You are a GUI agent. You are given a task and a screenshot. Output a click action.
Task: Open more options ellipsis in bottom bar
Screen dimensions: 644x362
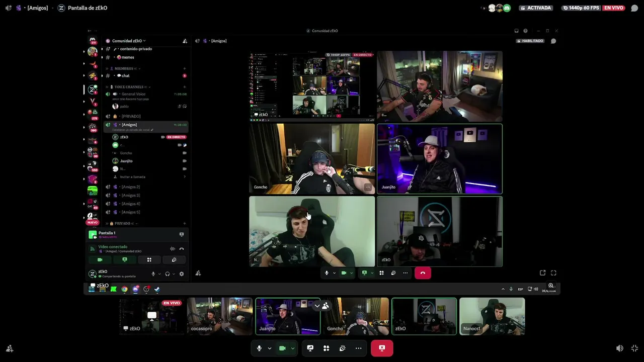point(359,348)
